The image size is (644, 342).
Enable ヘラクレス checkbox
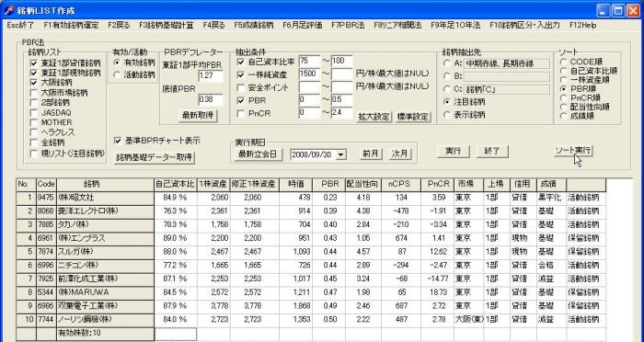click(34, 132)
